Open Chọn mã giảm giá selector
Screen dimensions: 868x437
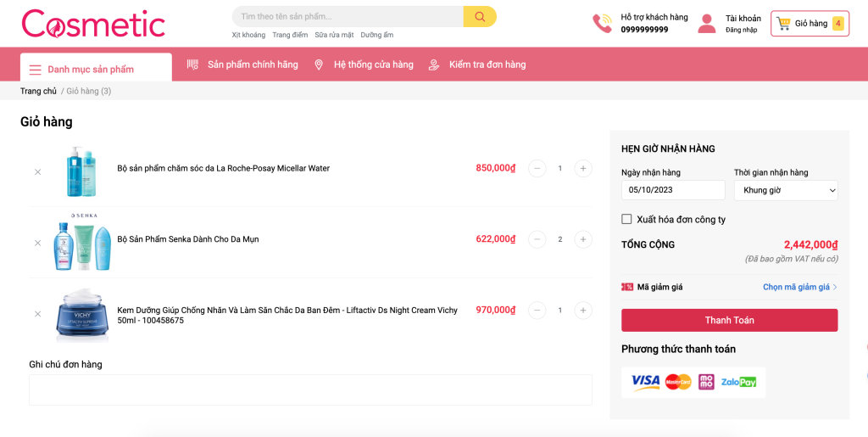pos(799,287)
